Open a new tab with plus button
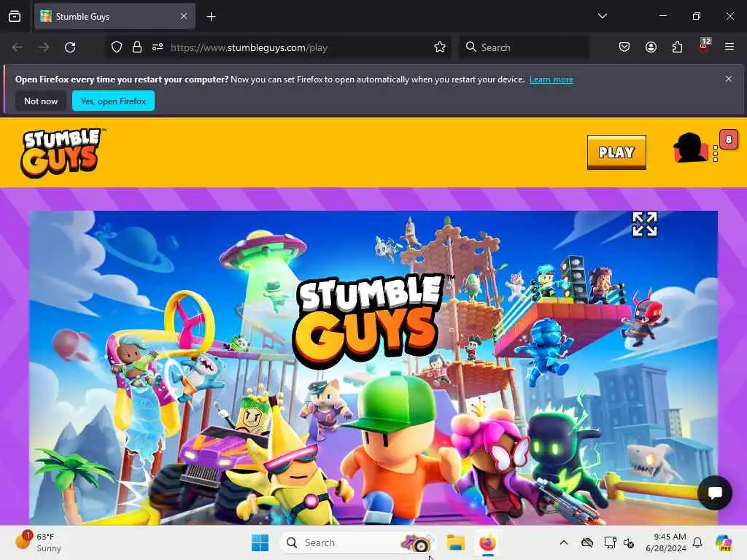This screenshot has width=747, height=560. tap(211, 17)
